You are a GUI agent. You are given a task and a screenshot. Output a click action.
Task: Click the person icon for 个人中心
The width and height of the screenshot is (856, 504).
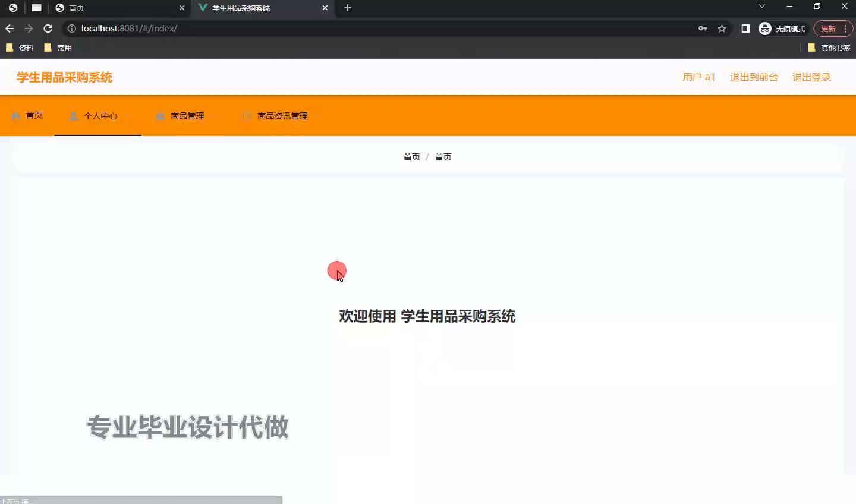pos(74,116)
